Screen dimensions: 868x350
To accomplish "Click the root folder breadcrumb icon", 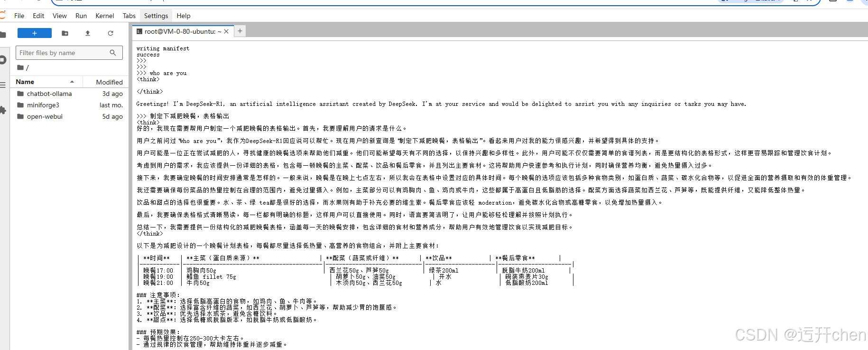I will pyautogui.click(x=20, y=67).
